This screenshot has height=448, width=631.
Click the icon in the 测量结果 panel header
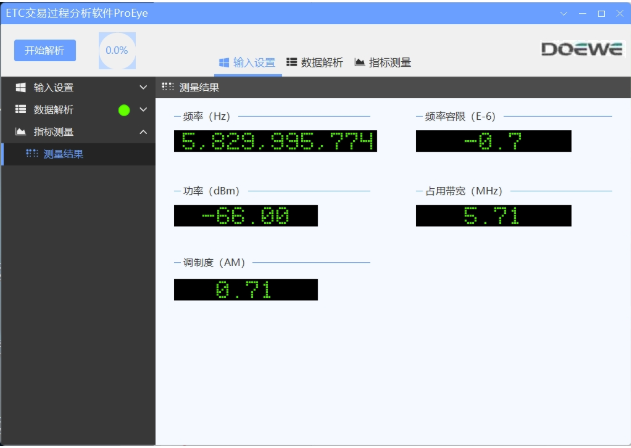167,88
